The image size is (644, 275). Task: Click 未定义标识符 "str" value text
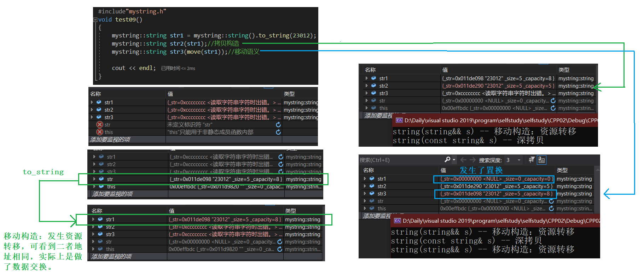[190, 124]
